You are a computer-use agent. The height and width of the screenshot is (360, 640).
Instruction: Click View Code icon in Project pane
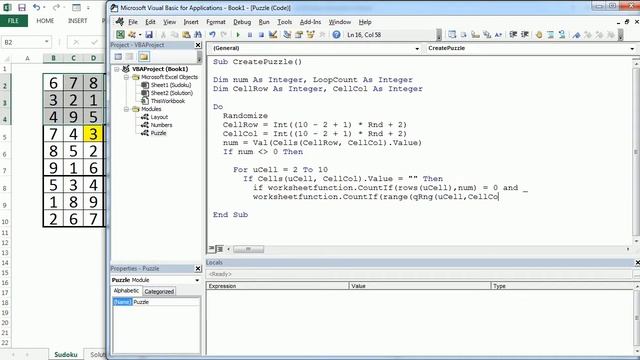118,57
